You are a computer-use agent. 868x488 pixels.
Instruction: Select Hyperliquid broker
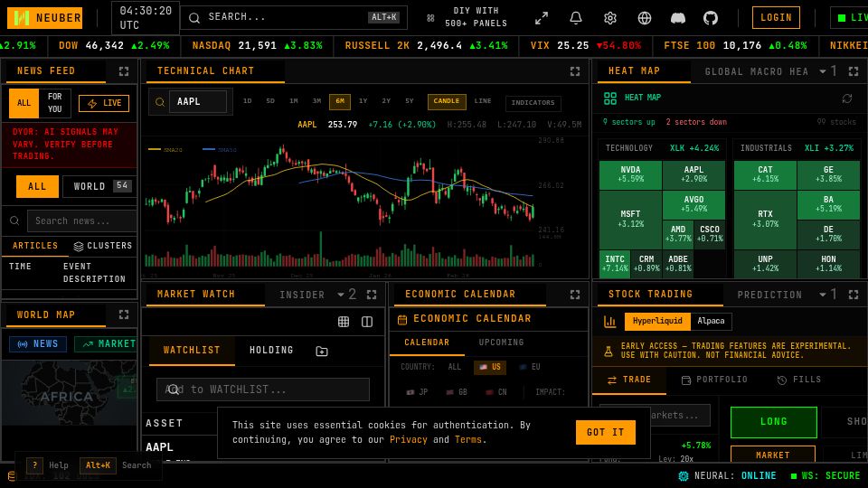coord(657,321)
